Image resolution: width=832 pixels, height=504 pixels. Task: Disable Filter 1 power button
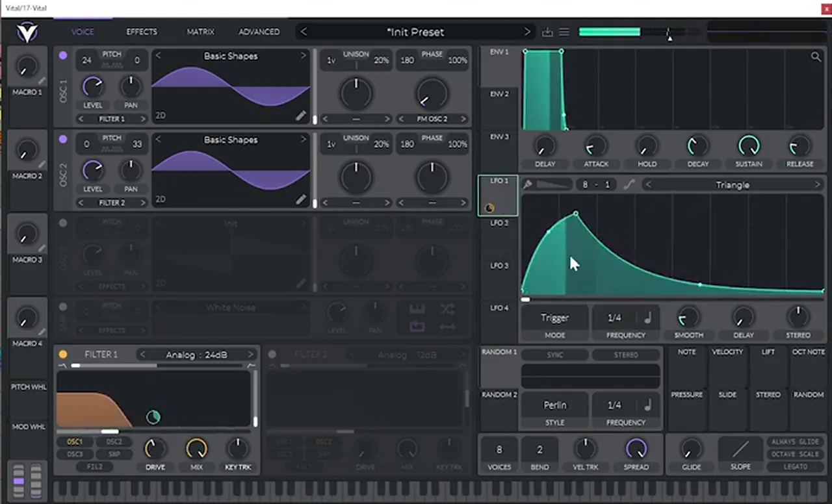pos(63,355)
